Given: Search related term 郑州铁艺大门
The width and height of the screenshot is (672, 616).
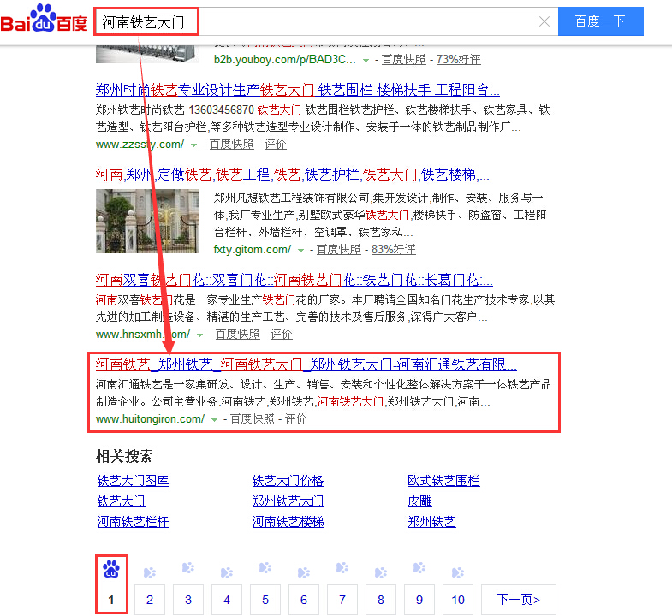Looking at the screenshot, I should point(288,501).
